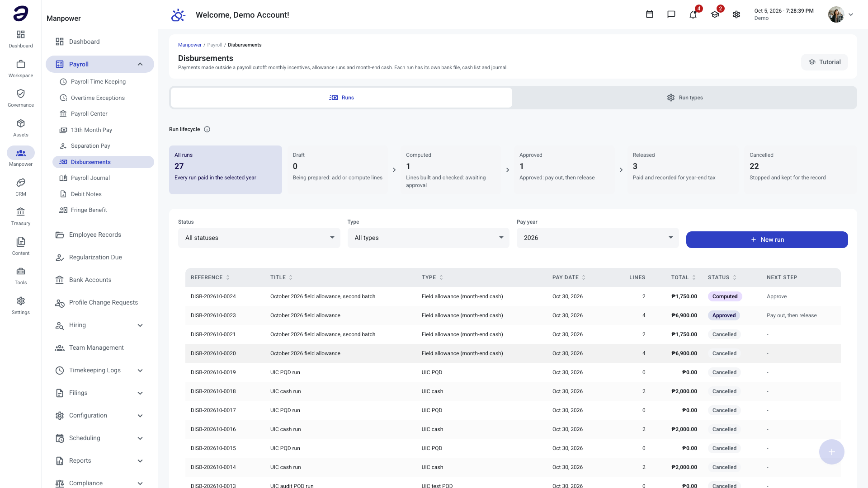Image resolution: width=868 pixels, height=488 pixels.
Task: Open Tools in the left rail
Action: click(x=21, y=276)
